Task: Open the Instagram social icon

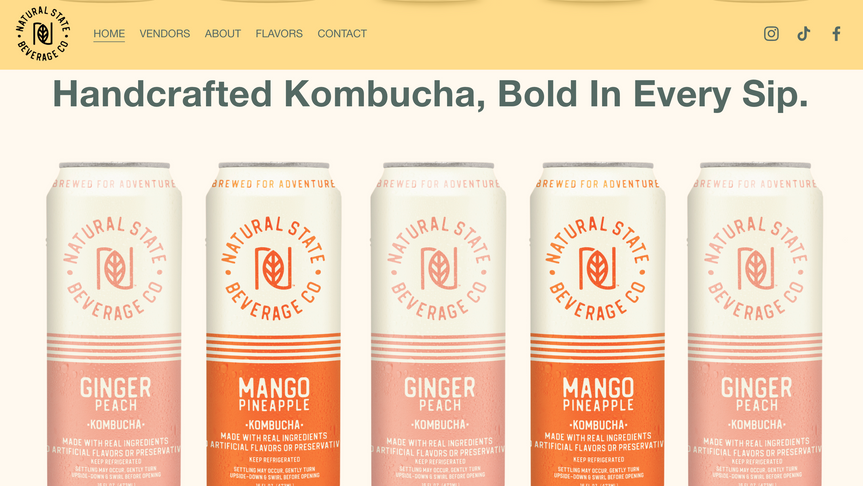Action: [771, 34]
